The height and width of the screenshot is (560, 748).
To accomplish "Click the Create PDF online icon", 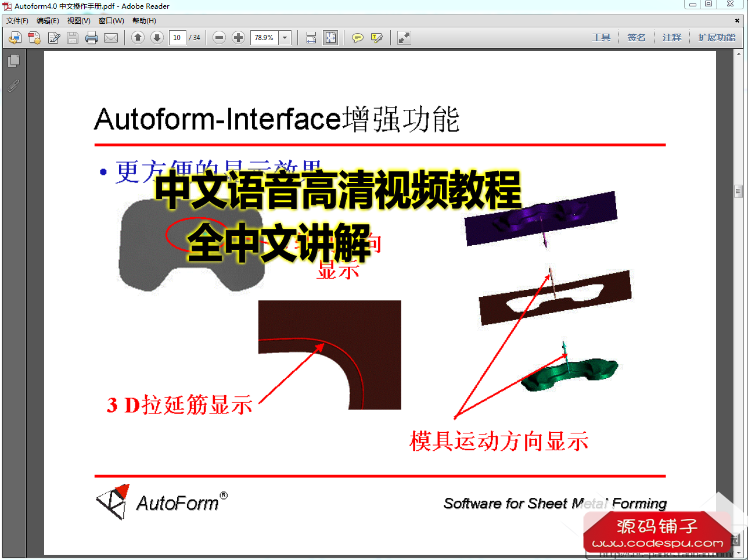I will point(34,38).
